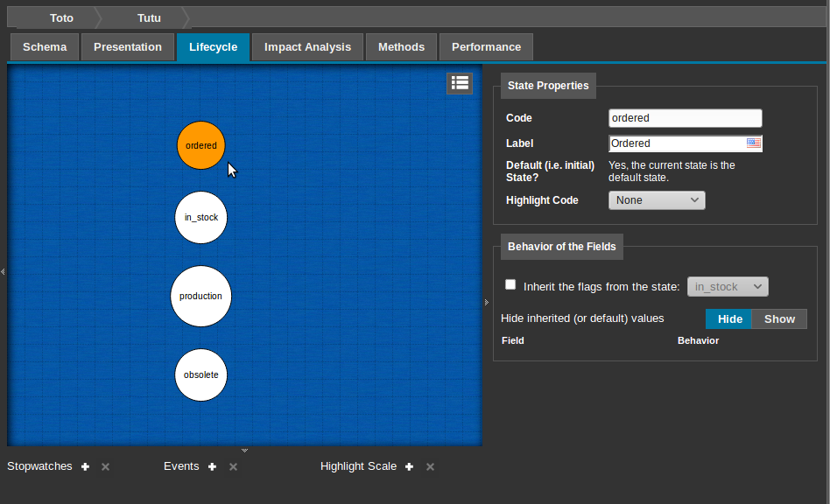Select Show for inherited values
Viewport: 830px width, 504px height.
click(779, 318)
